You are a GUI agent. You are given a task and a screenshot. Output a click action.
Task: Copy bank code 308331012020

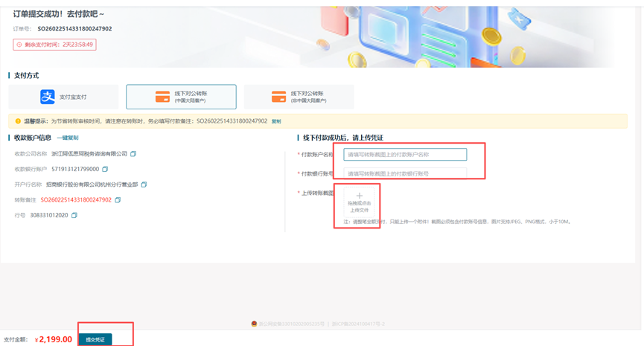74,216
